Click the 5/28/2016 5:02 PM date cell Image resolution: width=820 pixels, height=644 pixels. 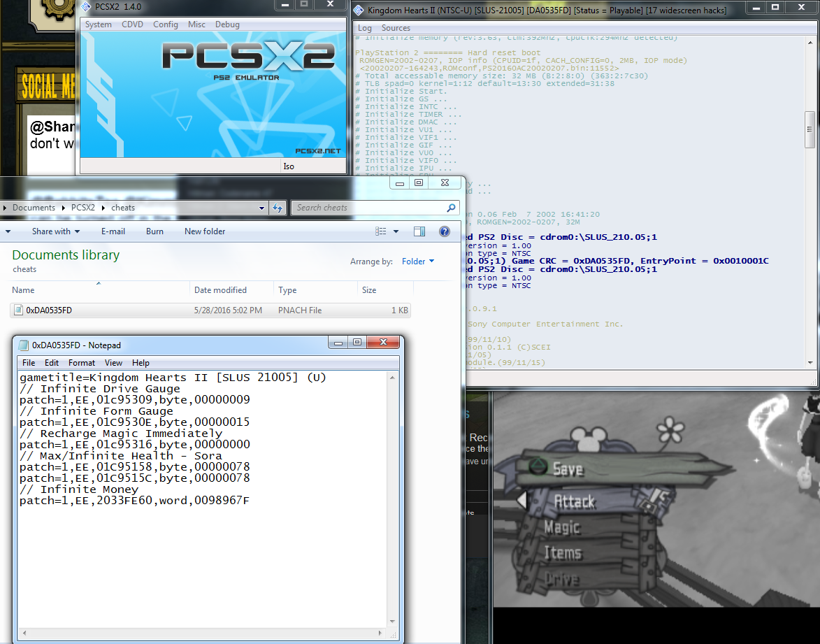tap(228, 310)
